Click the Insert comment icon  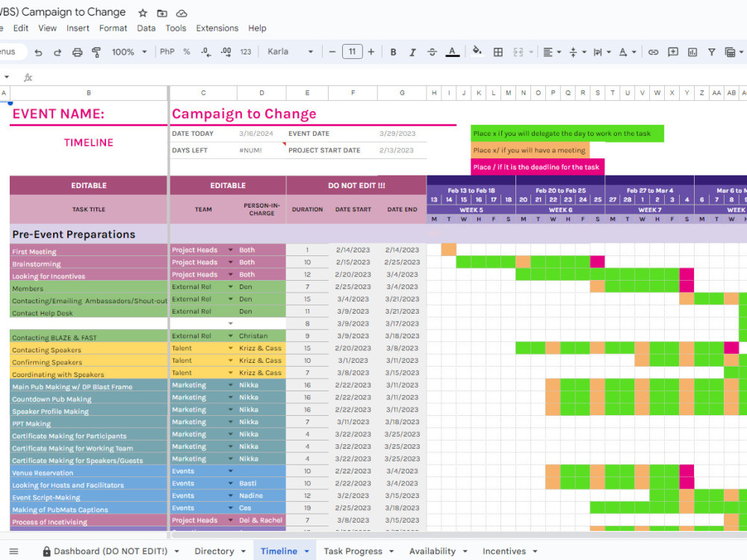point(673,52)
